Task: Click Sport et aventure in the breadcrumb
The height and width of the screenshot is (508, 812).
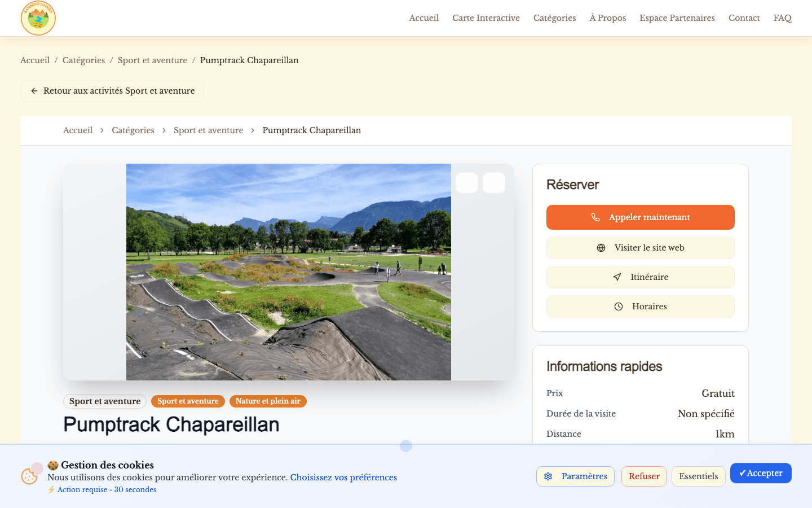Action: [152, 60]
